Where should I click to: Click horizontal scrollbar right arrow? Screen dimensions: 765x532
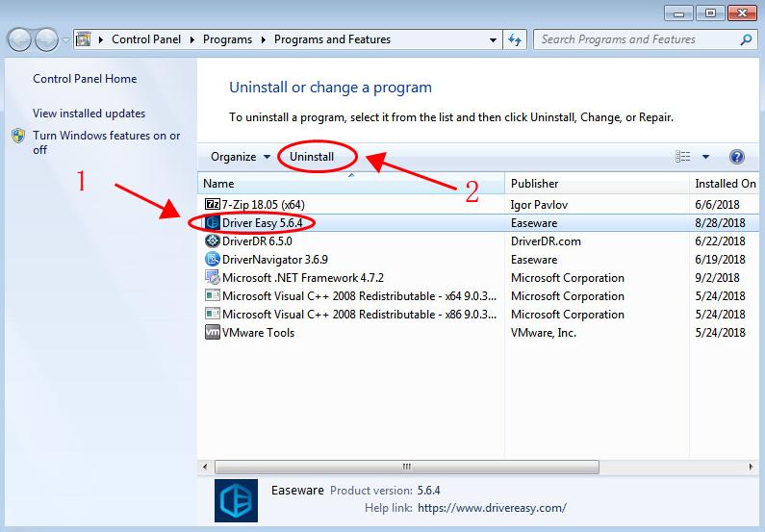(x=751, y=467)
